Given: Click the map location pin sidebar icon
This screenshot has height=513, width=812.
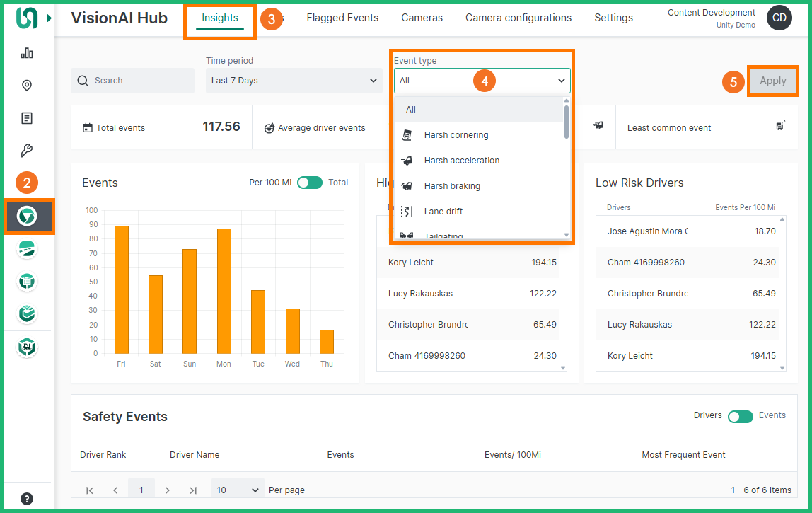Looking at the screenshot, I should (x=27, y=86).
